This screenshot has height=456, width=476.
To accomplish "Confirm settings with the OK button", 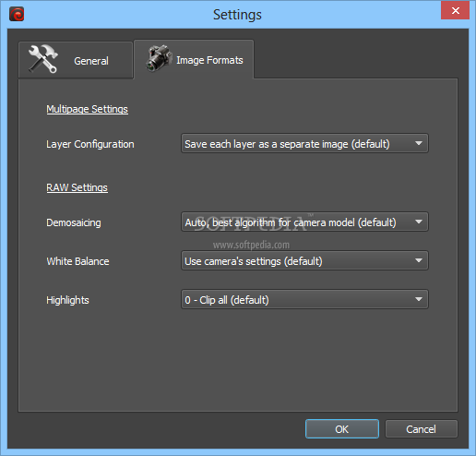I will point(342,429).
